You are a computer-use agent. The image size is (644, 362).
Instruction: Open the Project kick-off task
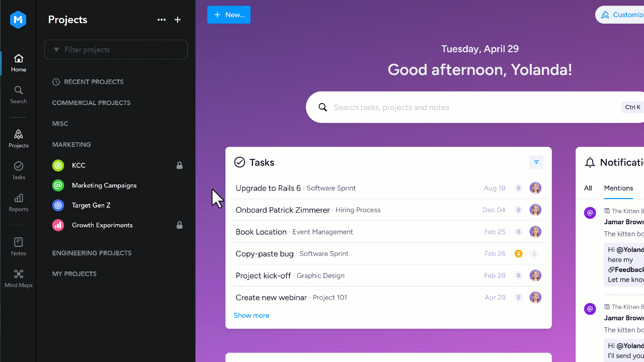(263, 276)
